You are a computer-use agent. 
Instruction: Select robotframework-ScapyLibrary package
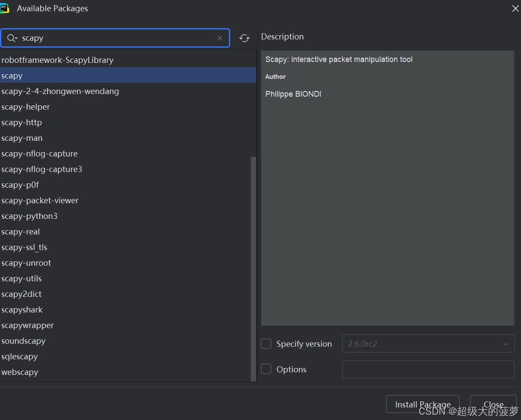pos(128,60)
